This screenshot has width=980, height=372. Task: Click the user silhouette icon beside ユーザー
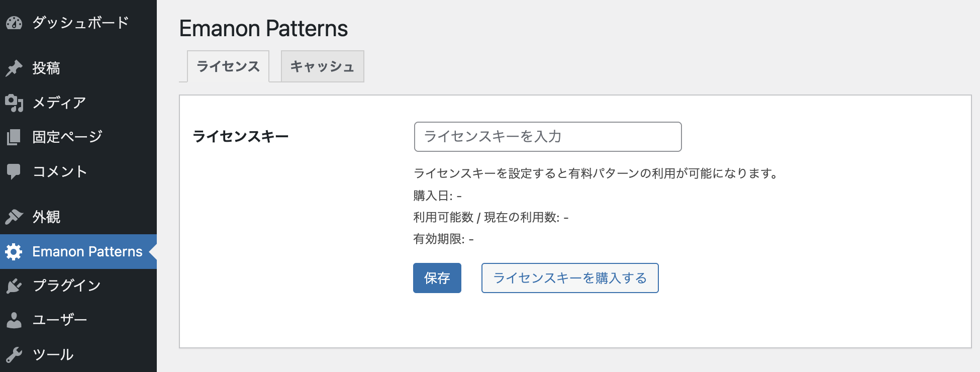click(x=14, y=320)
